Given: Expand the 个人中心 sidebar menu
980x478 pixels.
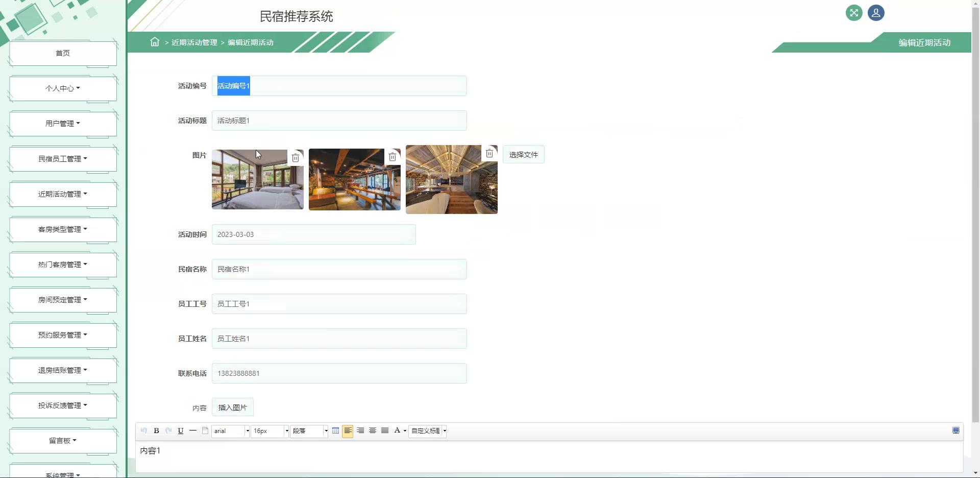Looking at the screenshot, I should click(x=63, y=88).
